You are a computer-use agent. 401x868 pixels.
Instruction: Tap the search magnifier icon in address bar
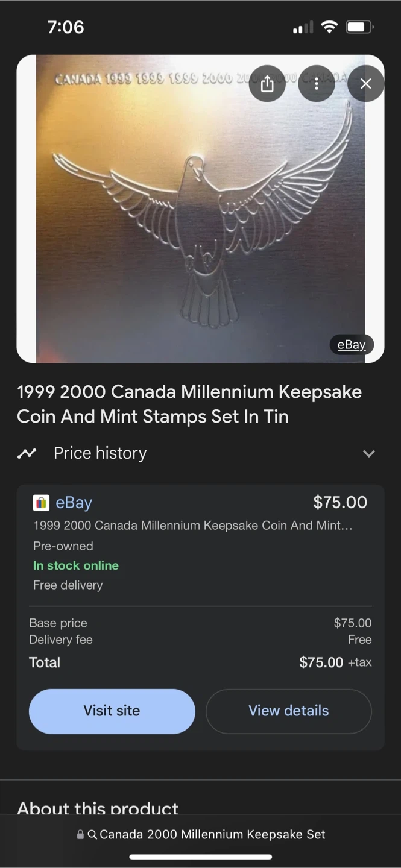[x=92, y=835]
